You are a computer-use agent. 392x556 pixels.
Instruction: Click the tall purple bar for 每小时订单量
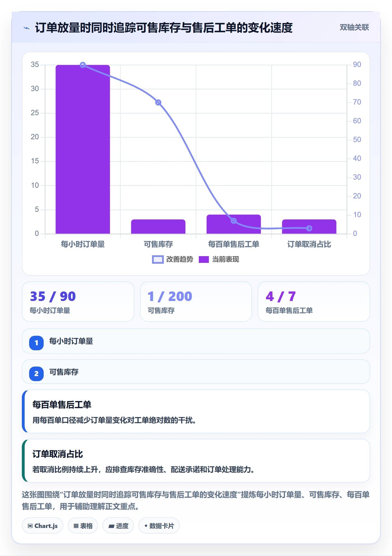click(x=83, y=149)
